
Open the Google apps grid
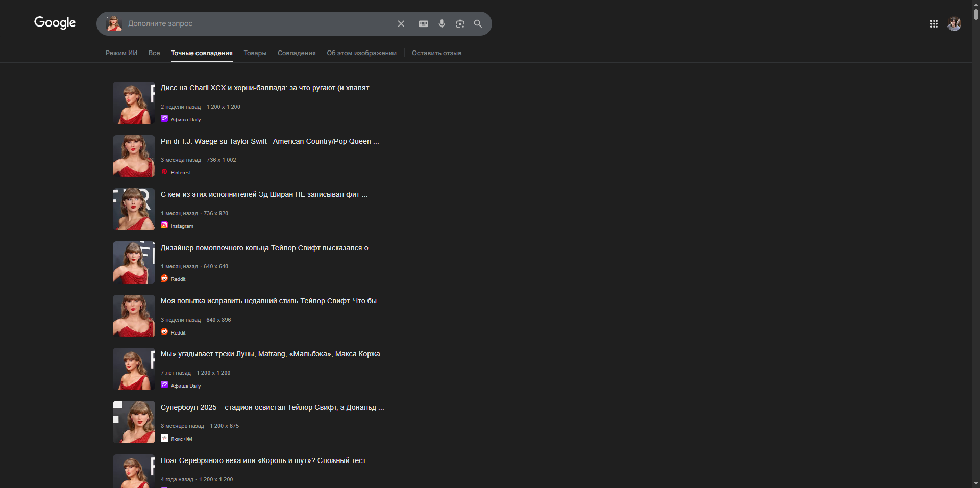(x=934, y=24)
